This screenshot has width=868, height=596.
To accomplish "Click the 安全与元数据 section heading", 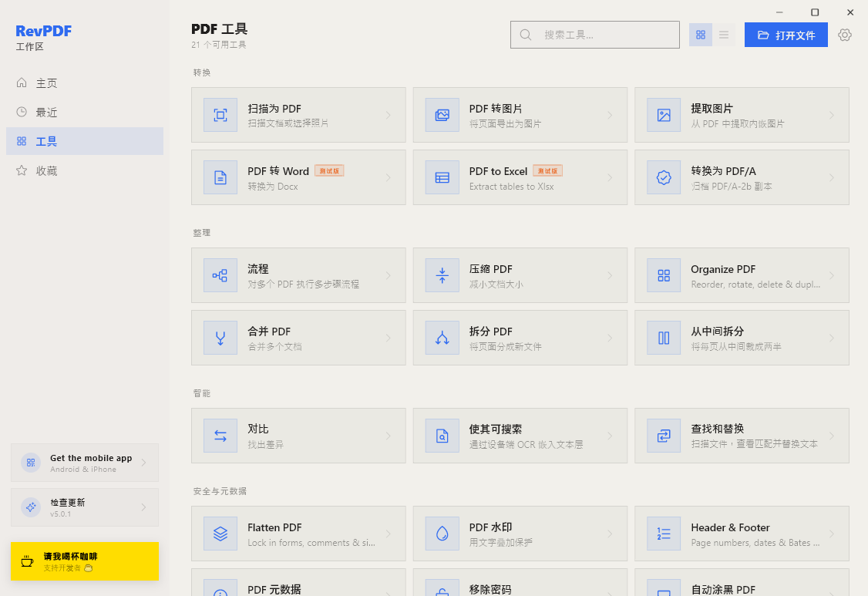I will point(220,491).
